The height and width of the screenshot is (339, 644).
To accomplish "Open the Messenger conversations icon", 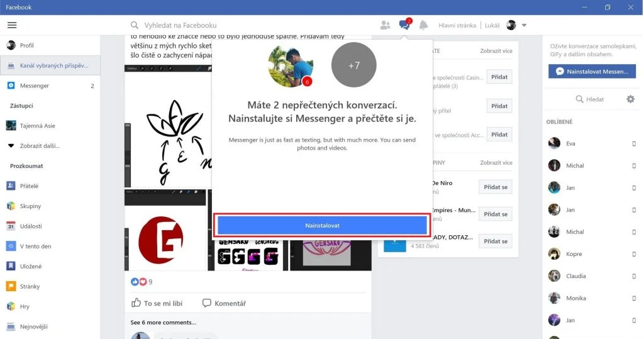I will 404,25.
